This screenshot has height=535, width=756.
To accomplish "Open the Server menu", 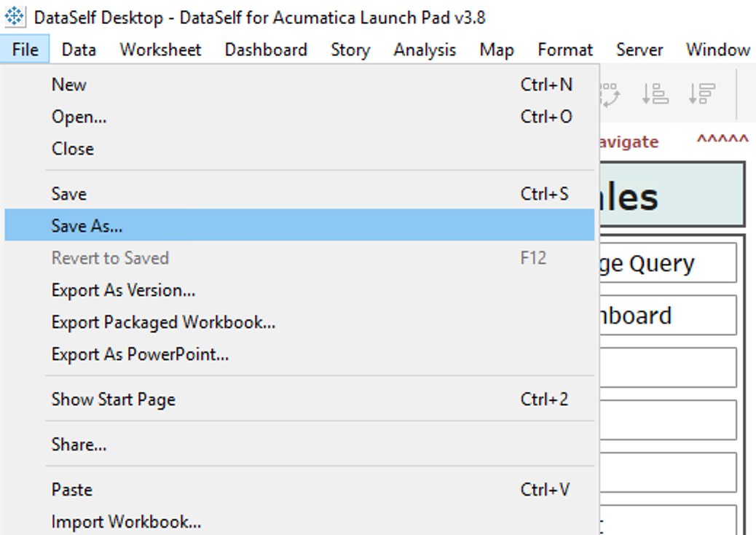I will (639, 50).
